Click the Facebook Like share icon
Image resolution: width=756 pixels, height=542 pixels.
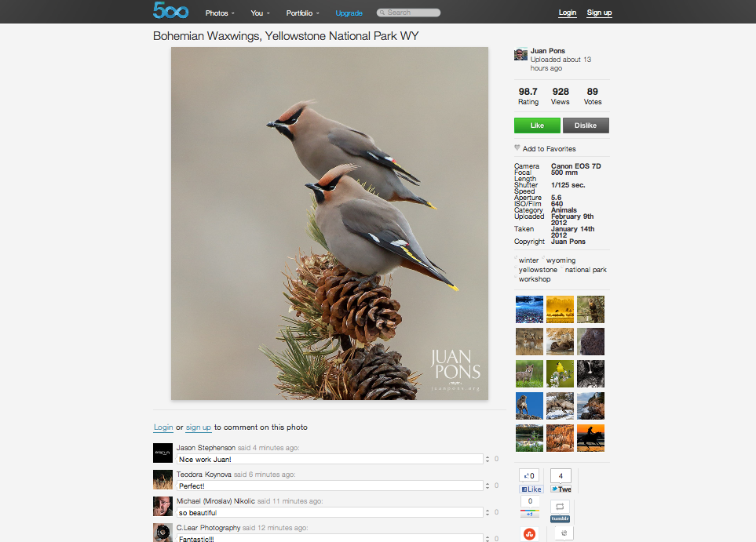[x=531, y=489]
